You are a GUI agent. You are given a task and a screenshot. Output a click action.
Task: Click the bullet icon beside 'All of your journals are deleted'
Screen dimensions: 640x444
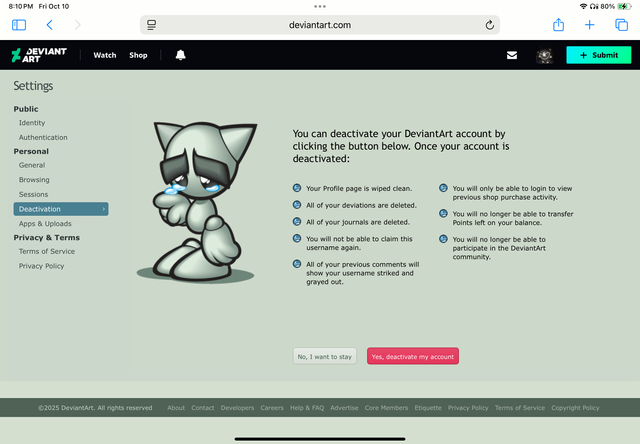pyautogui.click(x=297, y=222)
